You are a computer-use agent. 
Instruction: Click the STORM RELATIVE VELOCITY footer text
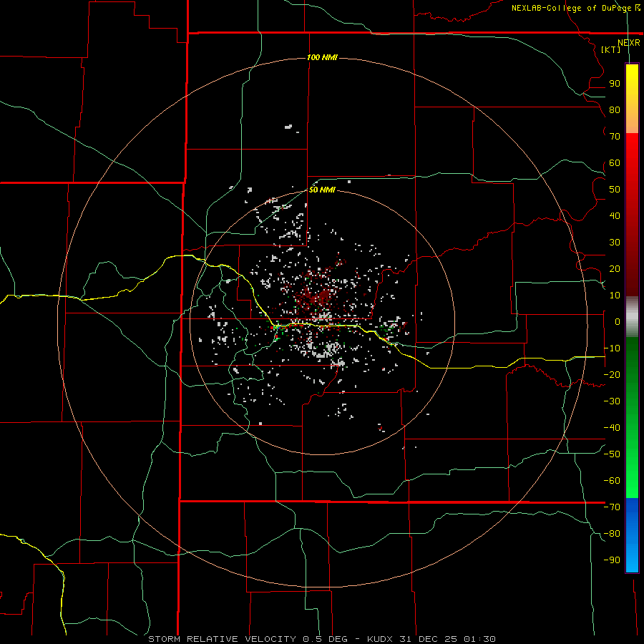point(222,639)
